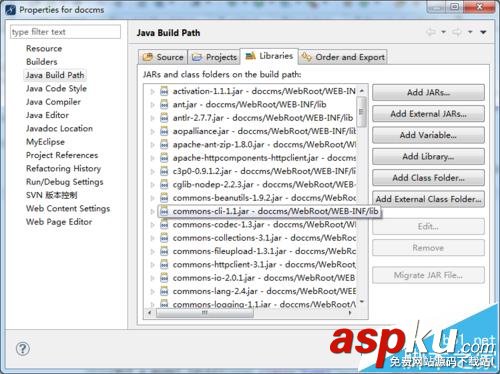This screenshot has height=374, width=500.
Task: Focus the type filter text field
Action: 65,32
